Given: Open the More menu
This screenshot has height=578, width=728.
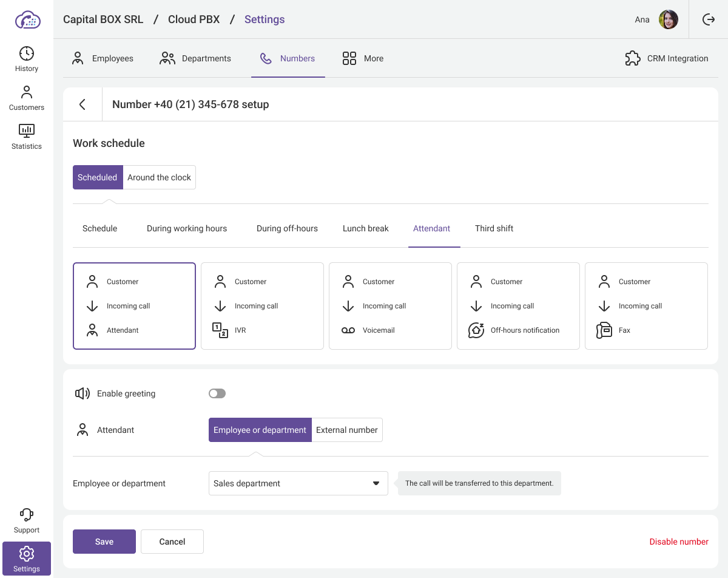Looking at the screenshot, I should pos(363,58).
